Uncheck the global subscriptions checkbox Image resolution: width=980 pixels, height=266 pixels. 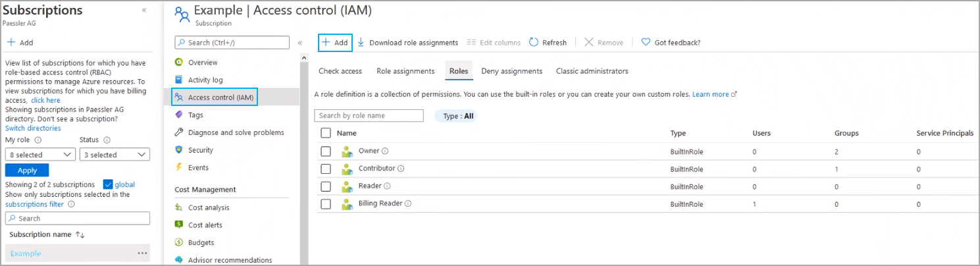(x=108, y=184)
